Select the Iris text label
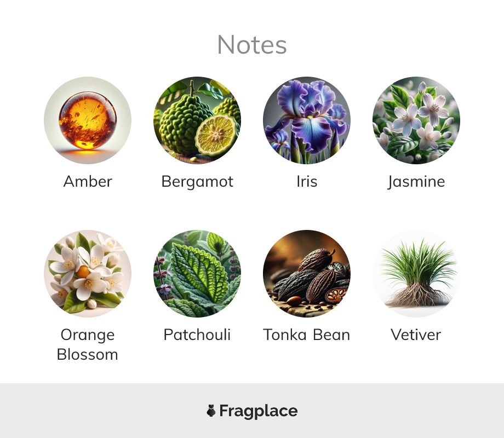Screen dimensions: 504x438 click(307, 182)
